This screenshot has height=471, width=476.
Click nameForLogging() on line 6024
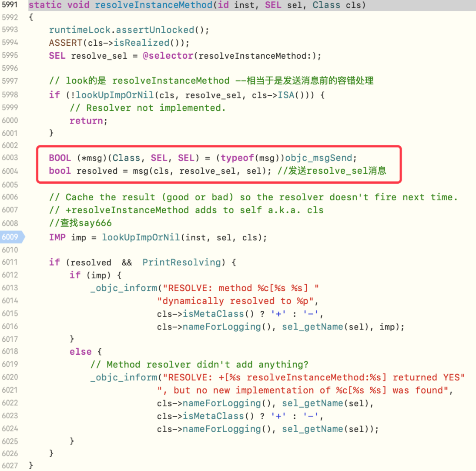tap(226, 429)
